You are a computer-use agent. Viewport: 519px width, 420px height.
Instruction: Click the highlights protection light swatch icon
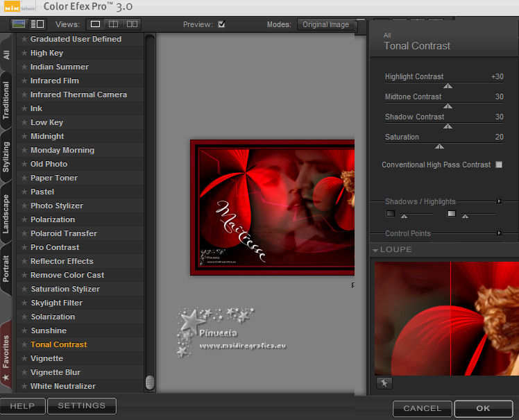coord(452,213)
